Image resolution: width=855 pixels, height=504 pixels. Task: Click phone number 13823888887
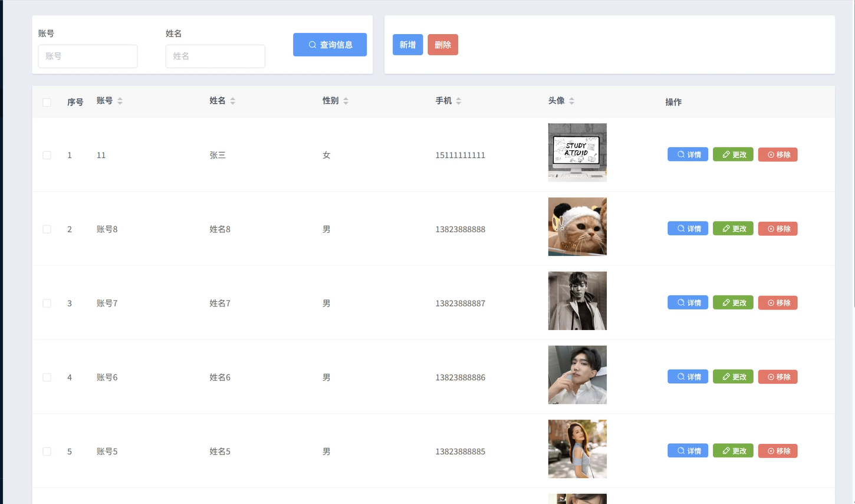[461, 304]
